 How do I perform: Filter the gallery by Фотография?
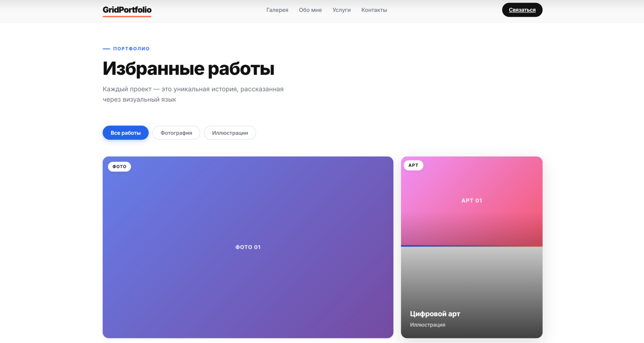[x=176, y=133]
